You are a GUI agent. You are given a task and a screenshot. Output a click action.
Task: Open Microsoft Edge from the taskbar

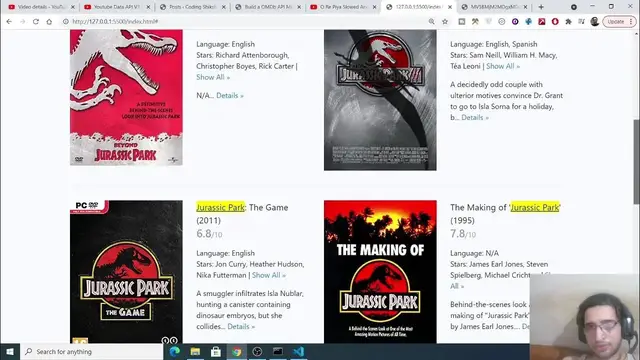tap(175, 351)
